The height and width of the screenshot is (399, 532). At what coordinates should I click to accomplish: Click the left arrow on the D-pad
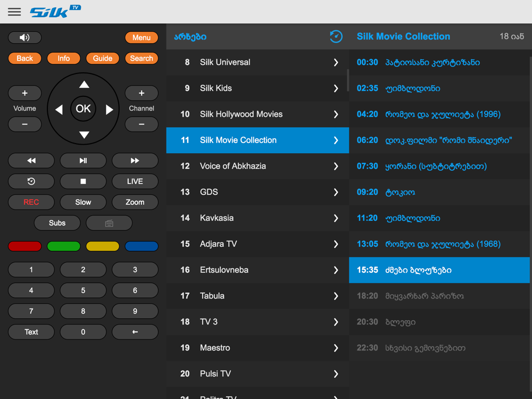pos(59,110)
